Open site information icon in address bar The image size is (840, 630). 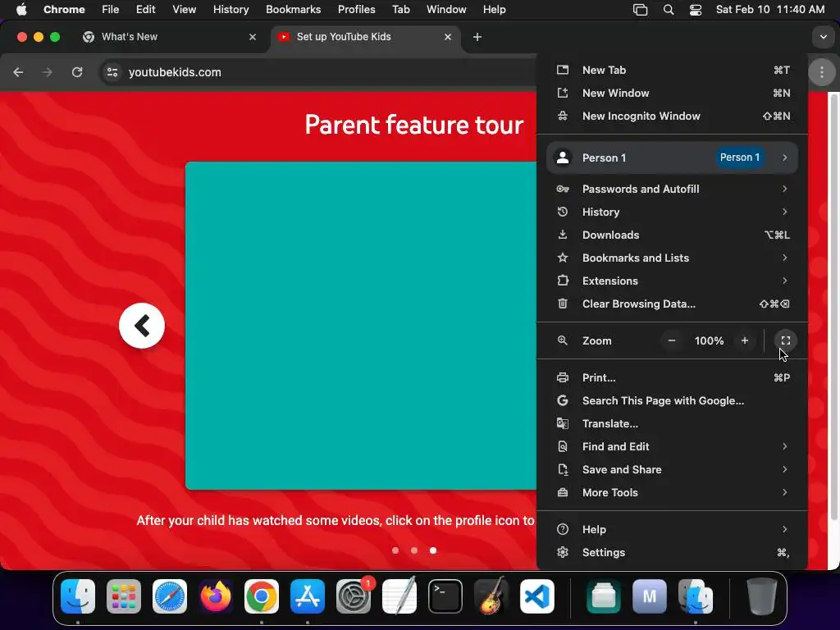[112, 72]
